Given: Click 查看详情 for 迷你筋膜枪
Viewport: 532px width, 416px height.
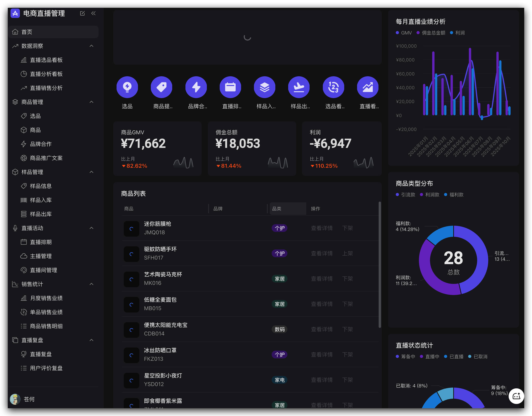Looking at the screenshot, I should tap(321, 228).
